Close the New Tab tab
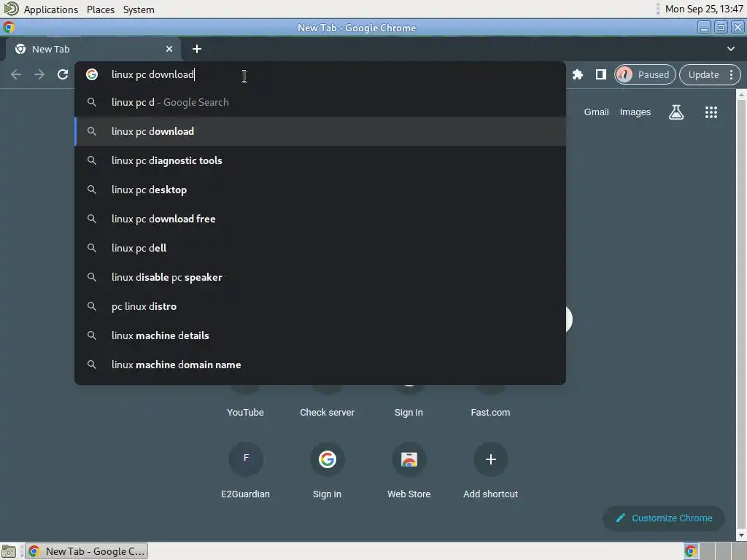 pos(169,49)
